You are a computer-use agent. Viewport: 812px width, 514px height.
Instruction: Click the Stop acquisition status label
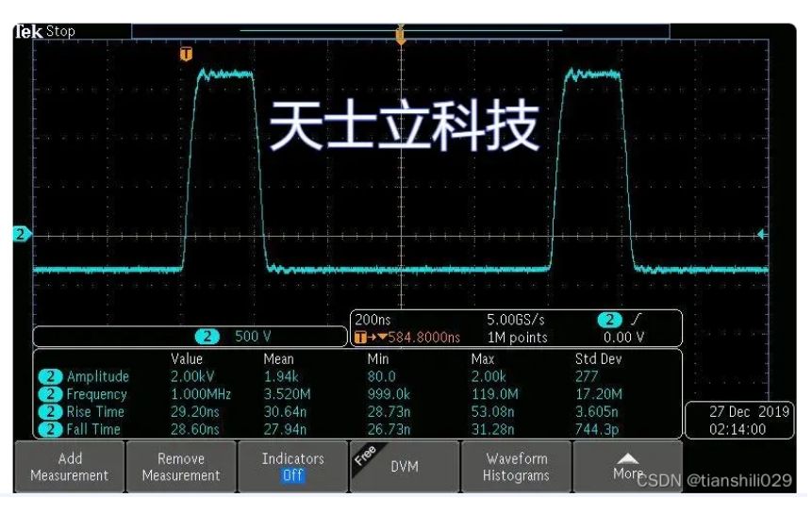coord(60,31)
